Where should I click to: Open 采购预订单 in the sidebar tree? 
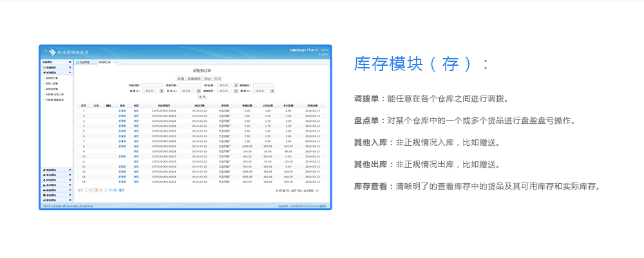pyautogui.click(x=52, y=77)
